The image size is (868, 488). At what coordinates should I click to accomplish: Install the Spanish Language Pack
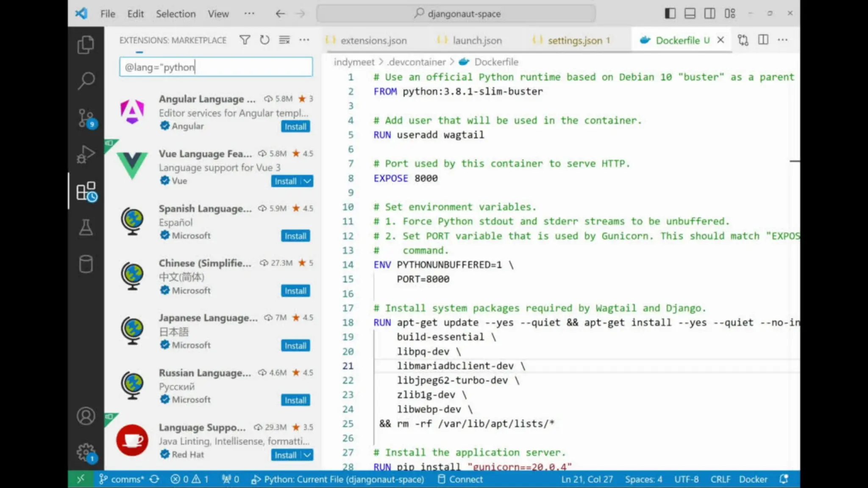(x=295, y=236)
